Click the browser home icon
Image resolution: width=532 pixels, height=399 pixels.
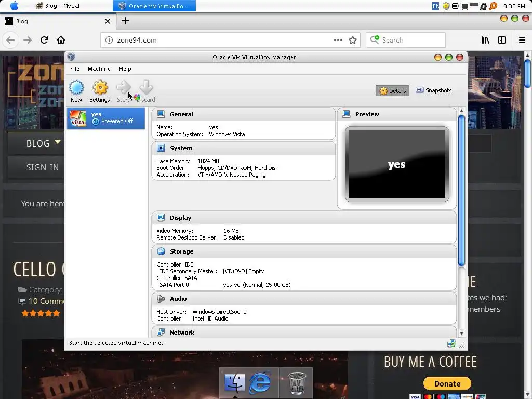click(61, 40)
